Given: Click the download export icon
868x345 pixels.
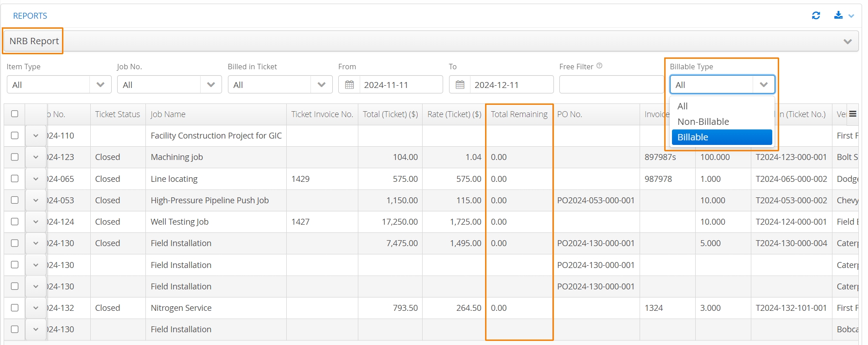Looking at the screenshot, I should tap(838, 15).
